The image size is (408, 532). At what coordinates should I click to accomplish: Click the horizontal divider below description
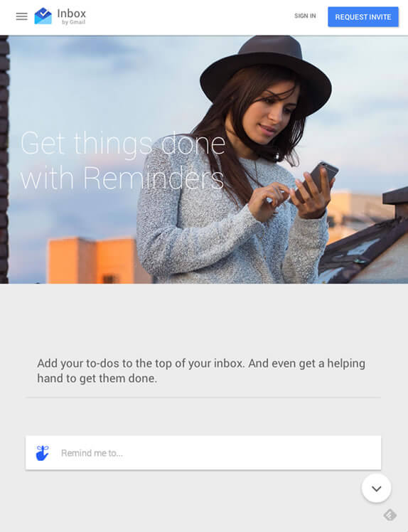coord(203,398)
